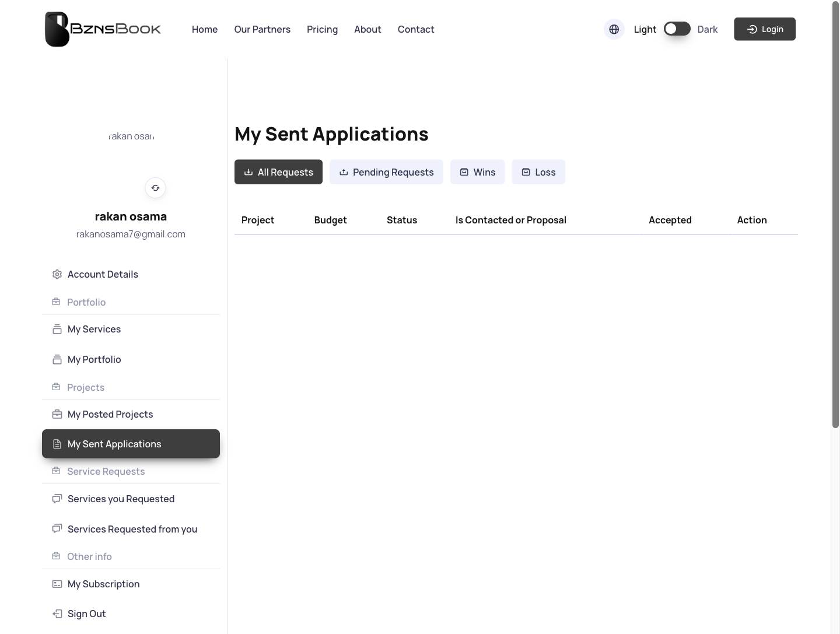Viewport: 840px width, 634px height.
Task: Open the Contact page
Action: point(416,29)
